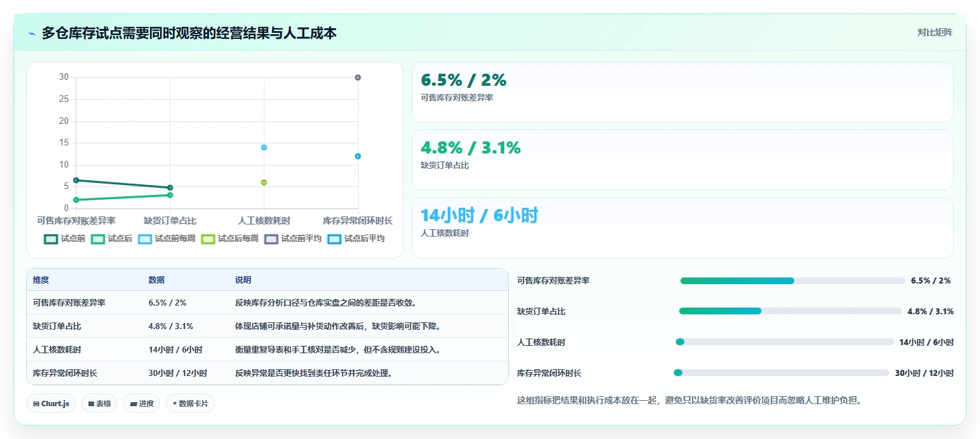
Task: Click the 人工核数耗时 chart axis label
Action: [264, 221]
